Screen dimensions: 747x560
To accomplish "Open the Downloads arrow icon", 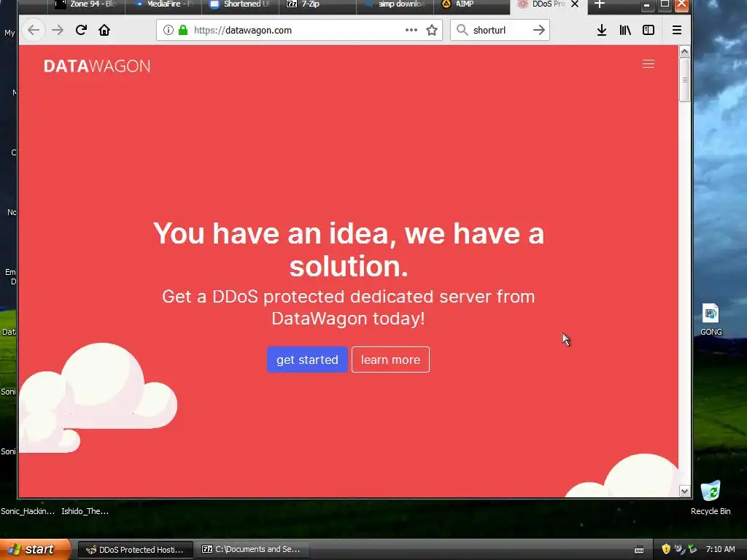I will [602, 30].
